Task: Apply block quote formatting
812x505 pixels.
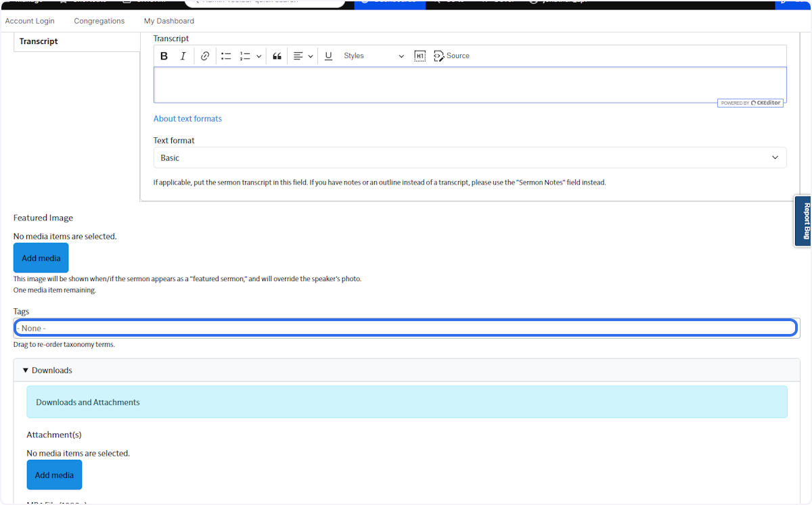Action: 277,56
